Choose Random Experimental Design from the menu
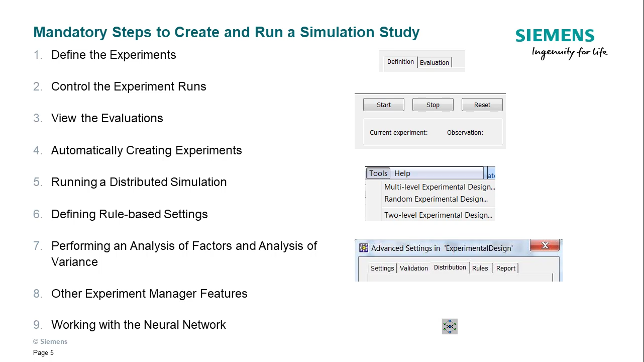Image resolution: width=644 pixels, height=362 pixels. [436, 199]
